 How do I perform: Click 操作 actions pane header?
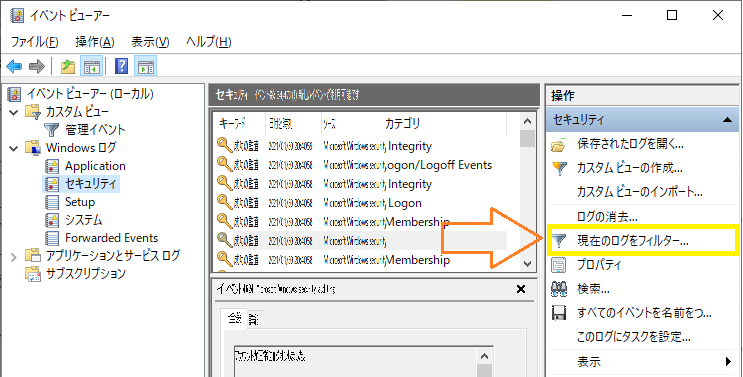pyautogui.click(x=643, y=96)
